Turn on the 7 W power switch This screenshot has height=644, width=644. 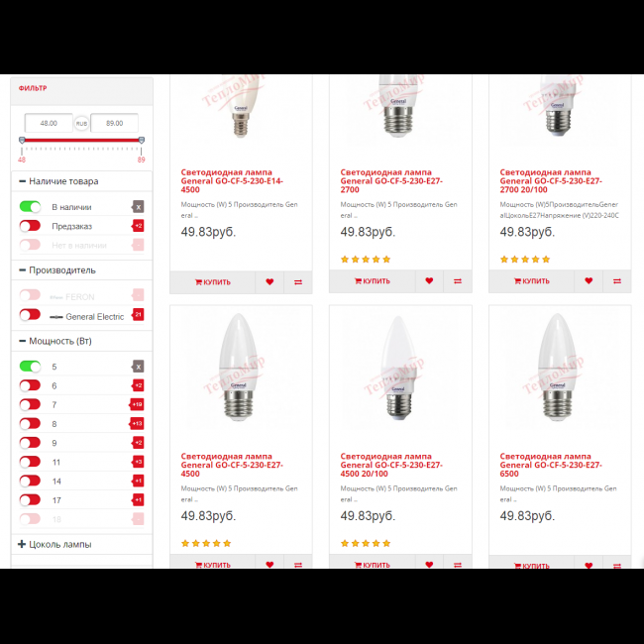click(x=30, y=404)
